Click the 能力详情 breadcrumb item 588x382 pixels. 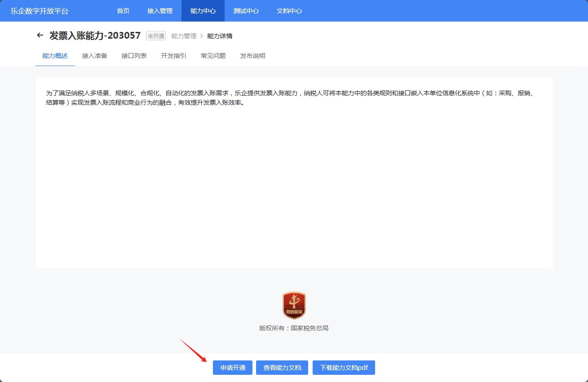coord(220,36)
